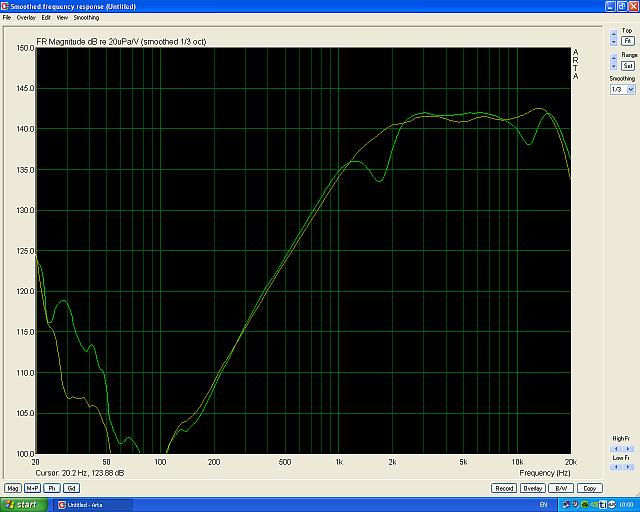Shift High Fr limit left
Screen dimensions: 640x512
pos(616,448)
